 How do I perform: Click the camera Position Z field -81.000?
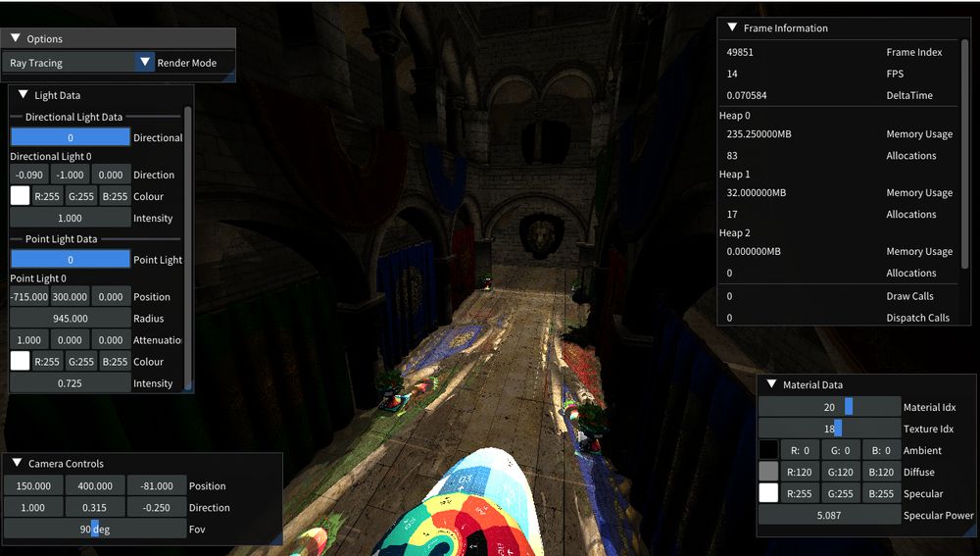[x=157, y=485]
